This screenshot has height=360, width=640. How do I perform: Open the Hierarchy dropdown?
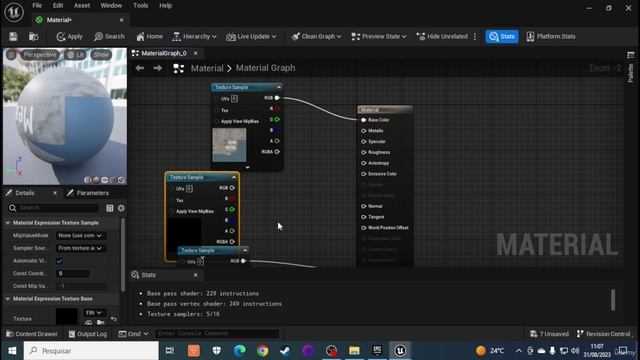[194, 37]
